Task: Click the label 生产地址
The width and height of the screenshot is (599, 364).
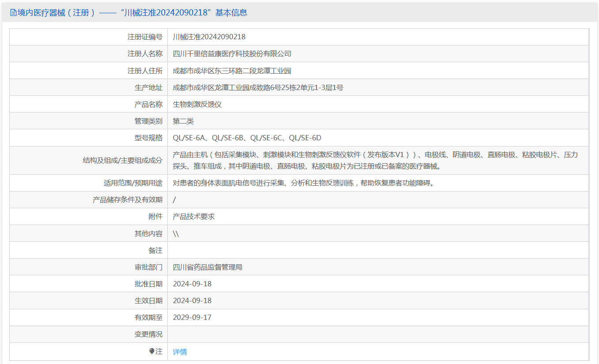Action: pos(148,87)
